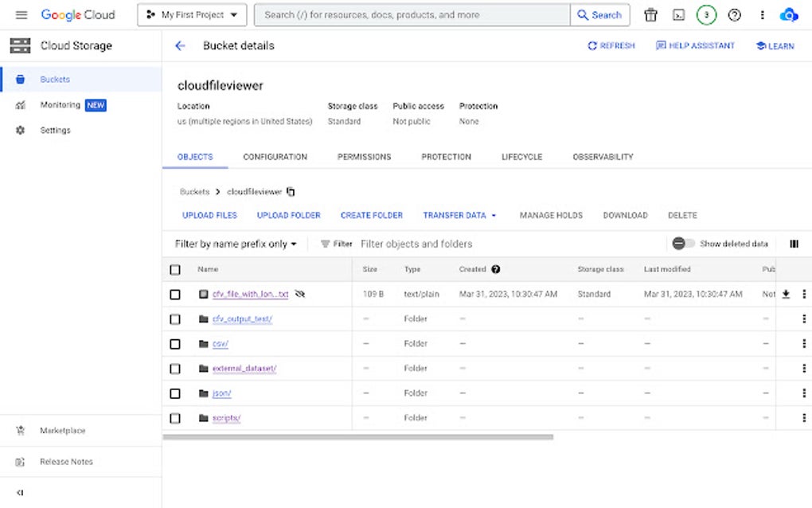
Task: Open the Filter by name prefix dropdown
Action: pos(233,244)
